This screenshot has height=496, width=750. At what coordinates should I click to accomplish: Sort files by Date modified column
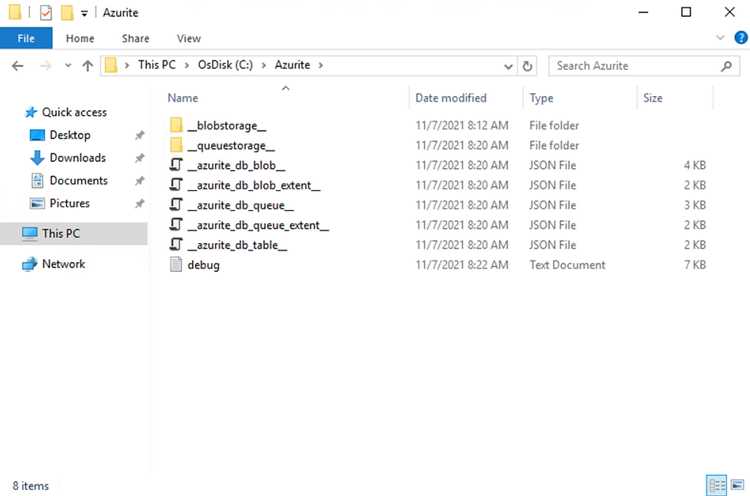click(451, 98)
